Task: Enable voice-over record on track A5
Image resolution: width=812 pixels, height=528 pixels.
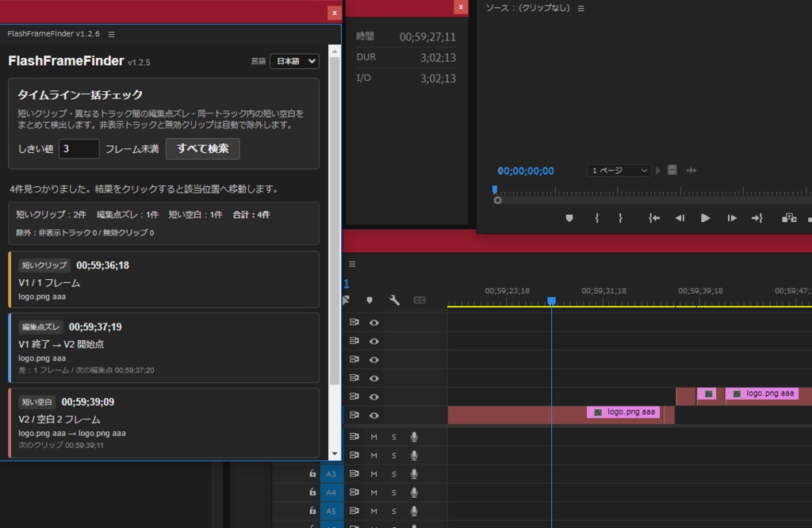Action: (414, 511)
